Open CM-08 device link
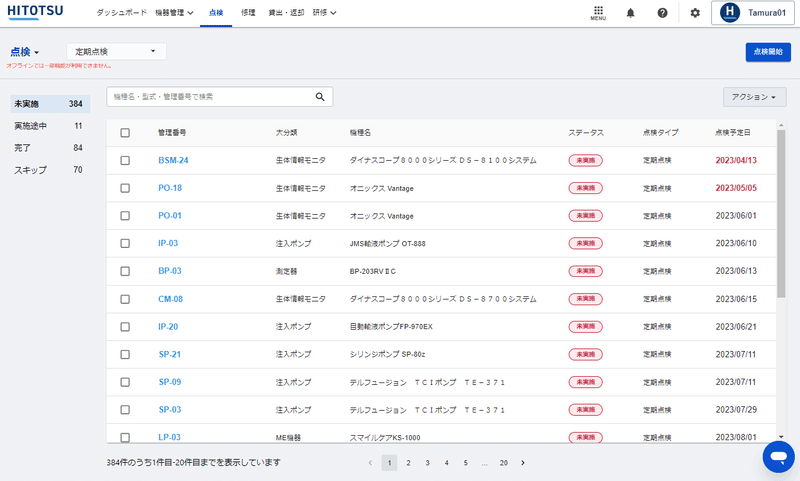The width and height of the screenshot is (800, 481). tap(170, 299)
